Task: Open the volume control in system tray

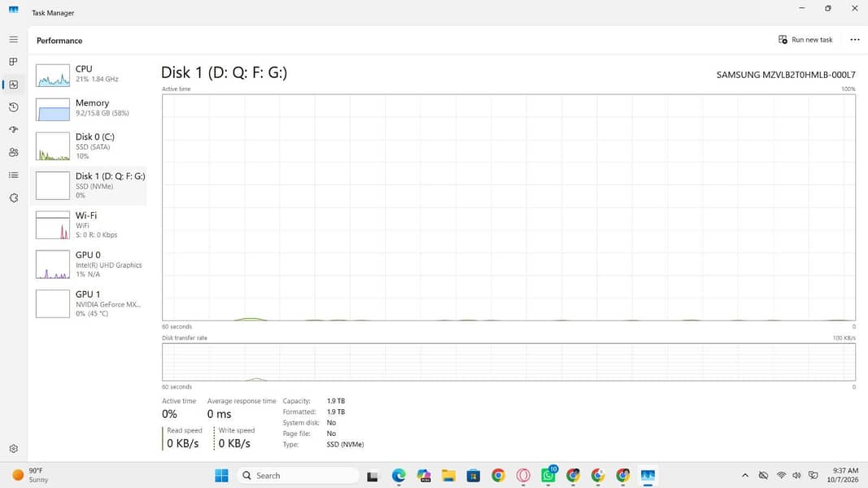Action: (x=796, y=475)
